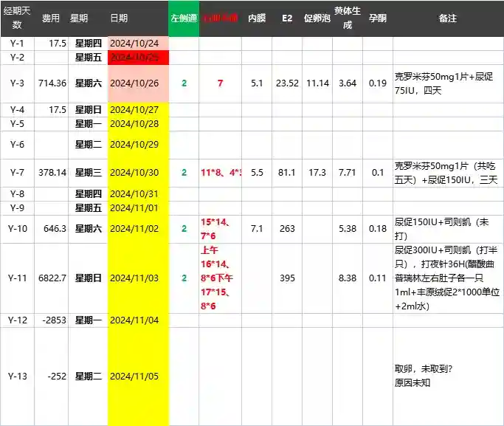Select date cell 2024/10/26

coord(138,83)
